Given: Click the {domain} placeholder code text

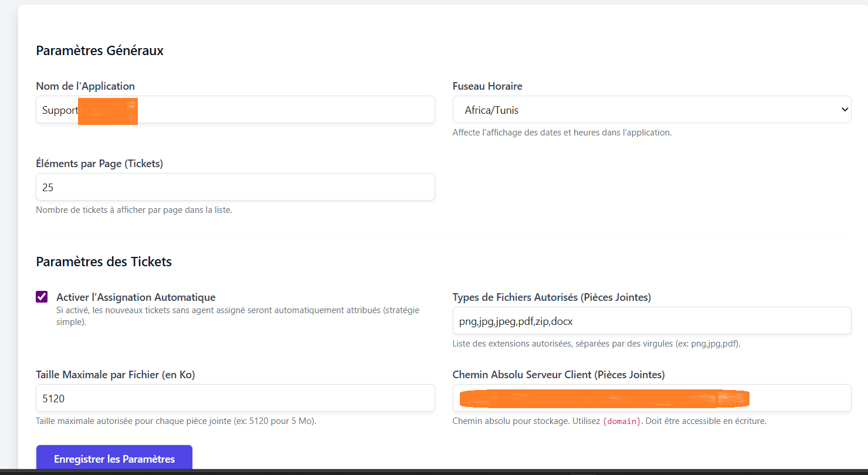Looking at the screenshot, I should [623, 420].
